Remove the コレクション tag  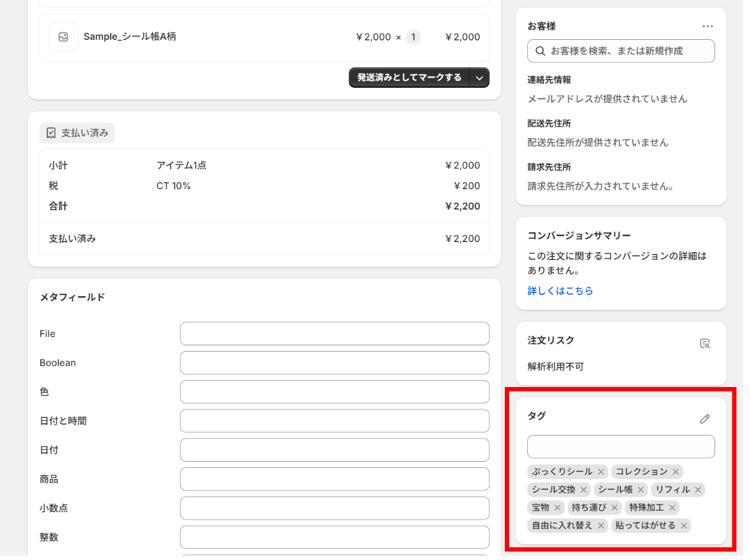pyautogui.click(x=675, y=472)
